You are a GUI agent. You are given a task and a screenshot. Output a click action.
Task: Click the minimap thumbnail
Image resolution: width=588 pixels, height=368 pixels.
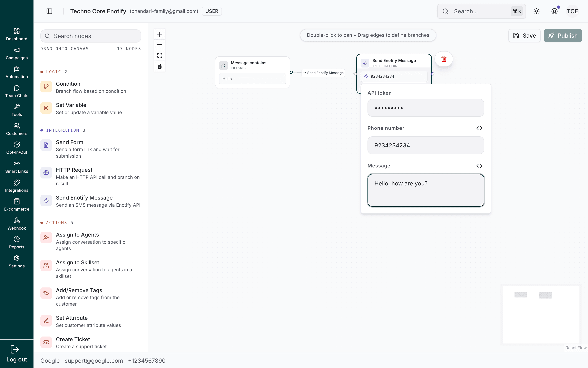point(541,315)
